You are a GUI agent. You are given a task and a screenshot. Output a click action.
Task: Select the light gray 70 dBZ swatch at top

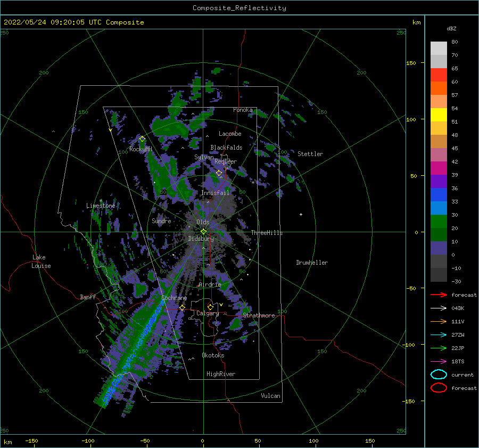[439, 48]
